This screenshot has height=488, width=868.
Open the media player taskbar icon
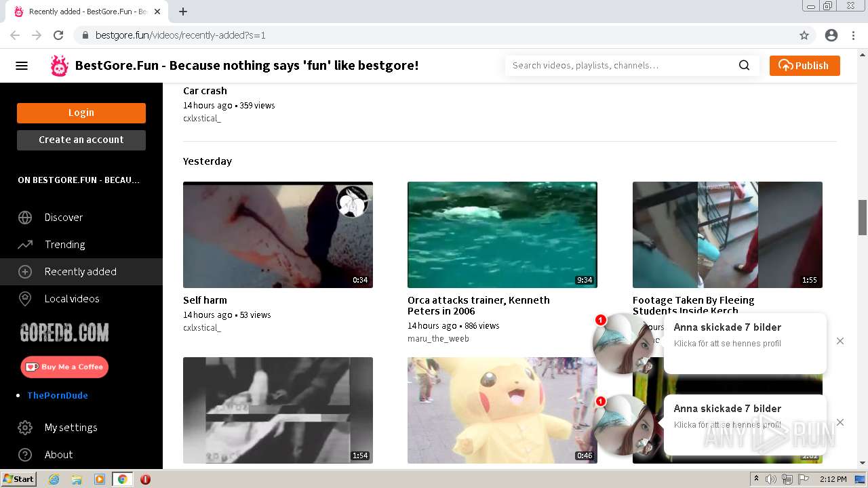100,479
